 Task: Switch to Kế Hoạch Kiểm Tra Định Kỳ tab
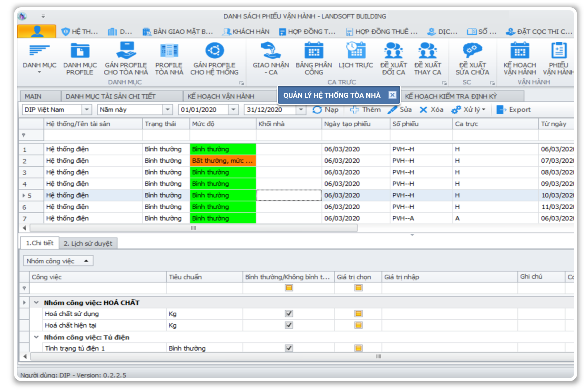click(451, 96)
